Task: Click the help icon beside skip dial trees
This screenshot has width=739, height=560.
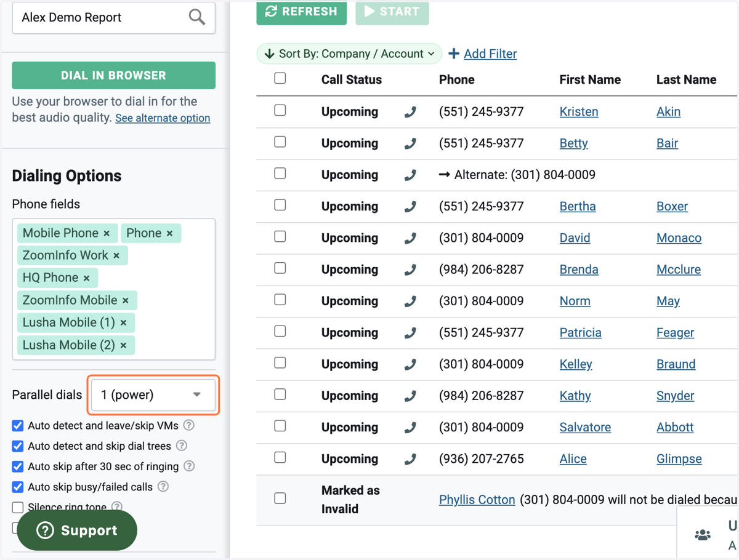Action: pyautogui.click(x=182, y=446)
